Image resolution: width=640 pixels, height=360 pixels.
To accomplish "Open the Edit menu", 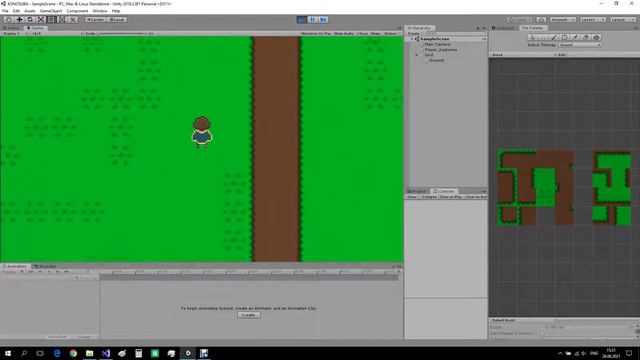I will [x=16, y=11].
